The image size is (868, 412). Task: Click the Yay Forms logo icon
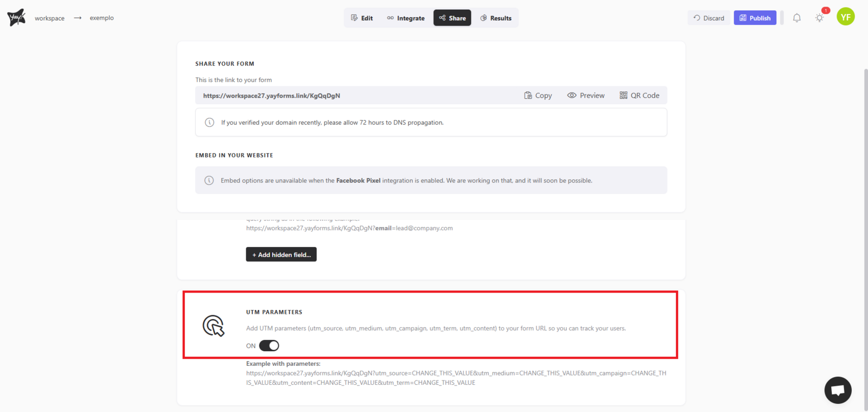click(16, 17)
